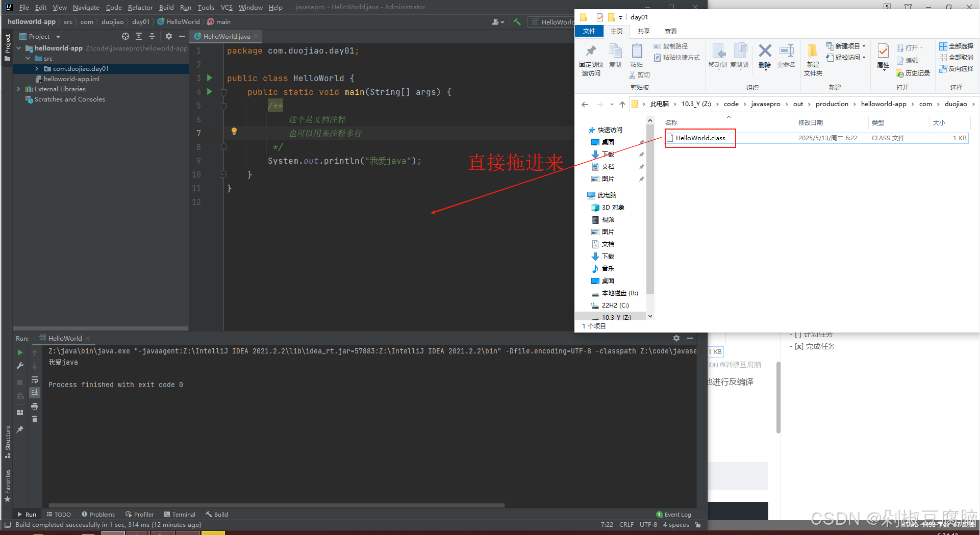Expand all in Project panel
Viewport: 980px width, 535px height.
point(139,36)
